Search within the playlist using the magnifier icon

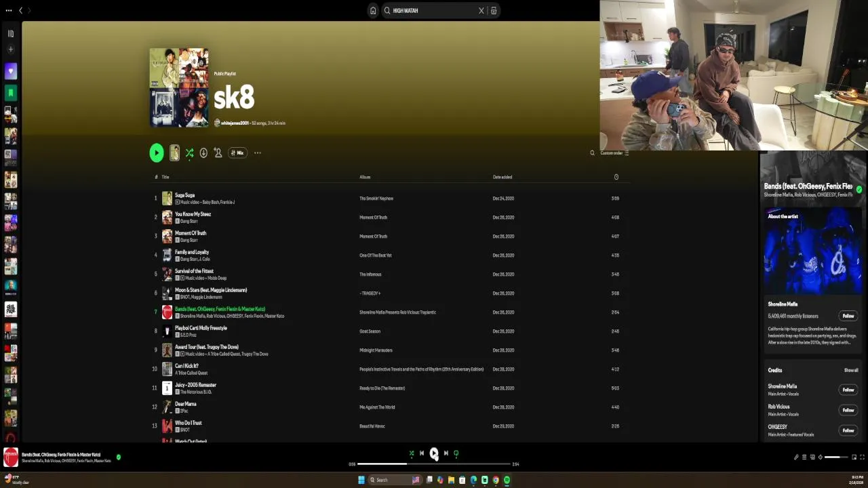tap(592, 153)
